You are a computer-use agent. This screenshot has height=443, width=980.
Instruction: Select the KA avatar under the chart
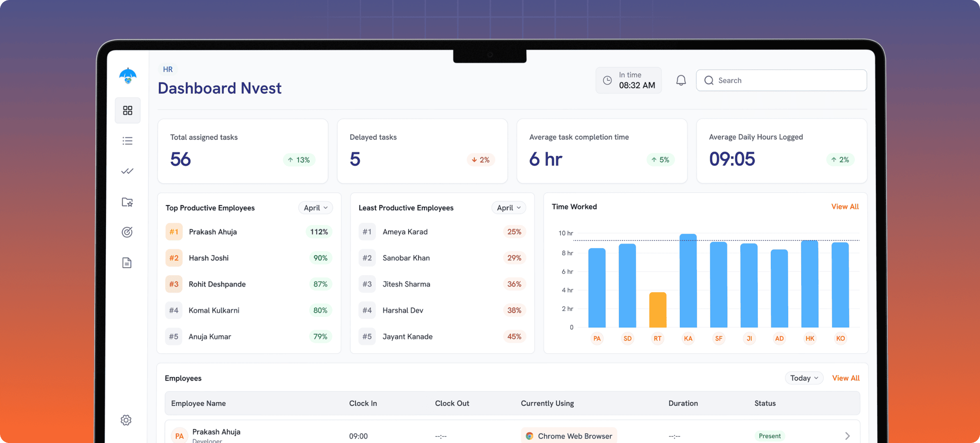[x=688, y=339]
